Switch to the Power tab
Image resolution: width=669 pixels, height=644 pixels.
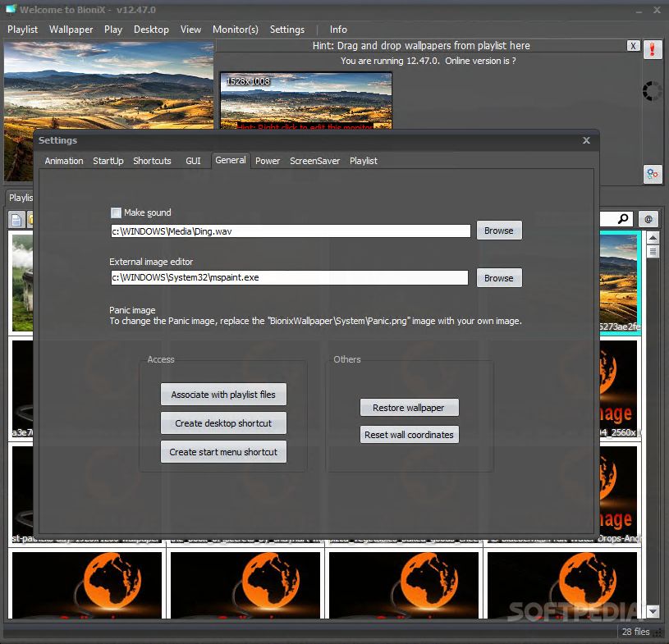point(268,161)
